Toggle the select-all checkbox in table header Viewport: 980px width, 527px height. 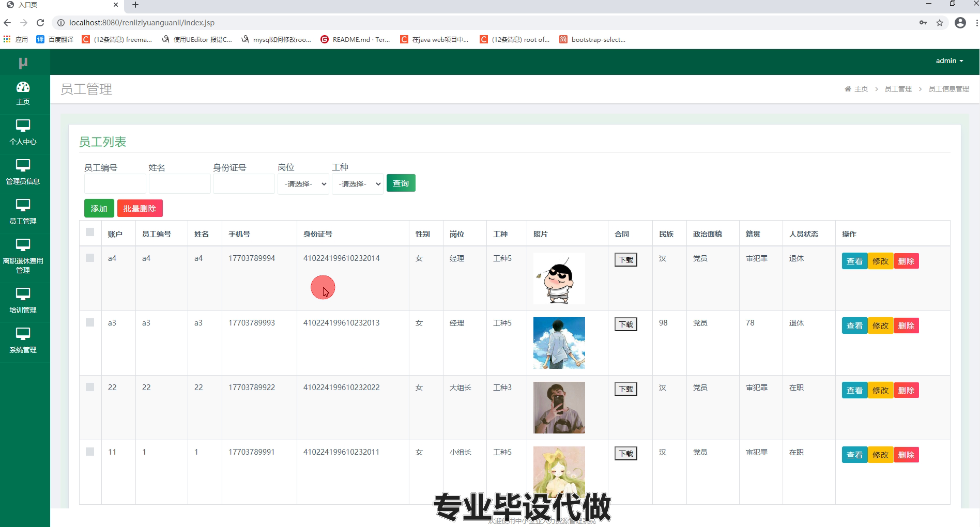click(90, 232)
